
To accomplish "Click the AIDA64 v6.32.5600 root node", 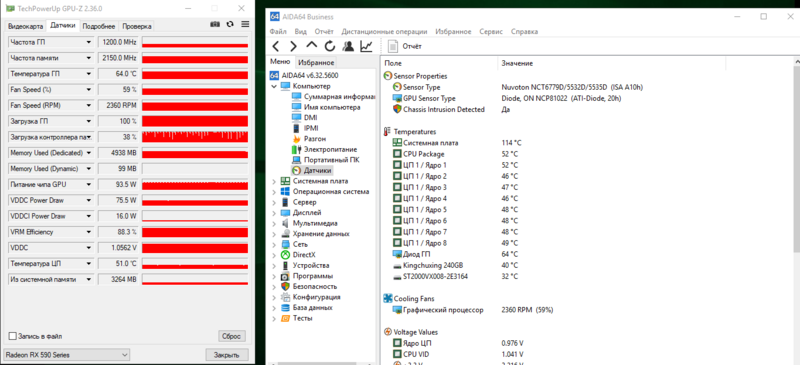I will click(x=311, y=76).
